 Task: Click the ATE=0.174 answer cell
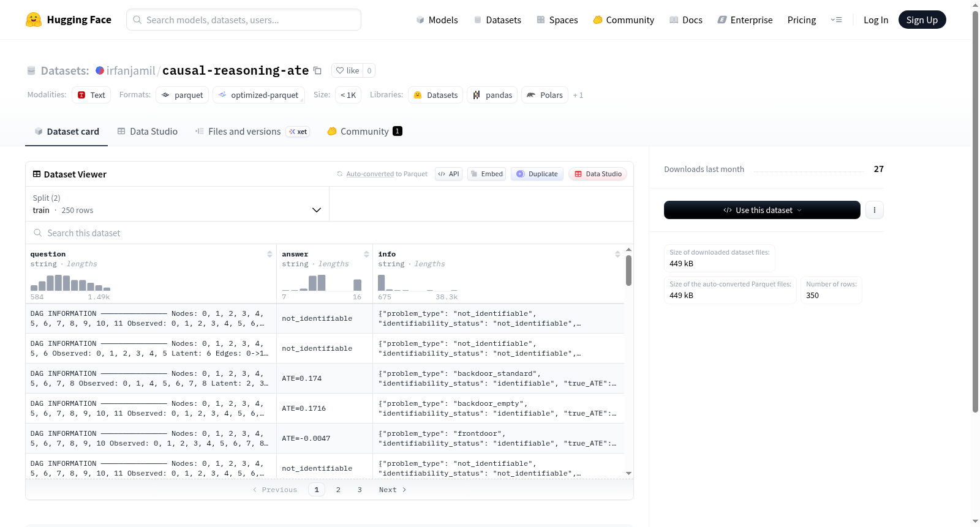point(325,378)
